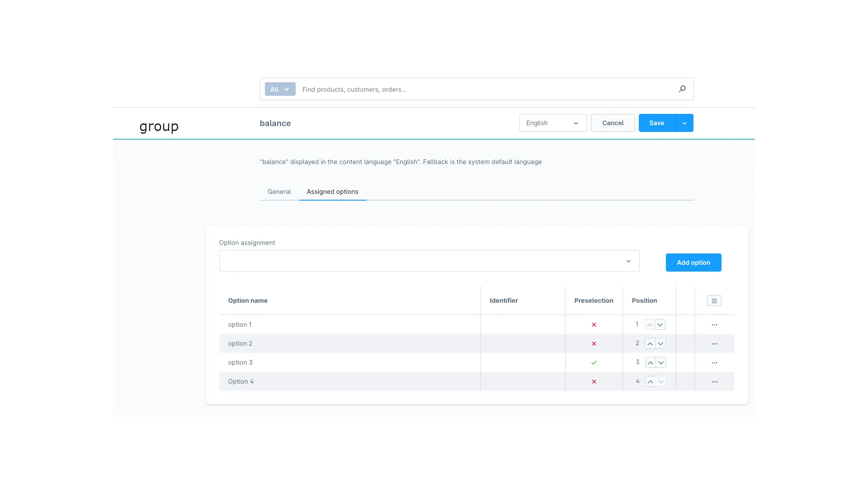Open the context menu for option 3

click(x=714, y=363)
